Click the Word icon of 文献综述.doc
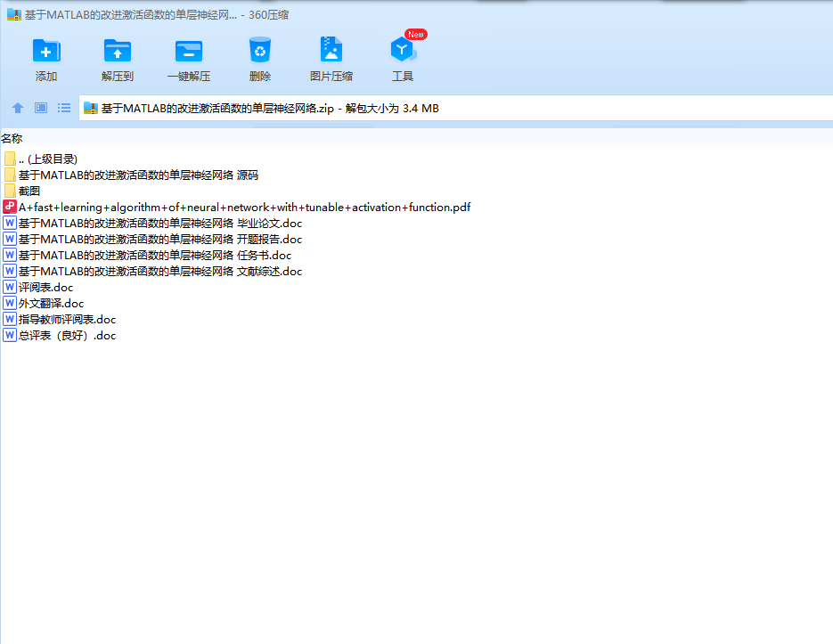The width and height of the screenshot is (833, 644). [10, 271]
